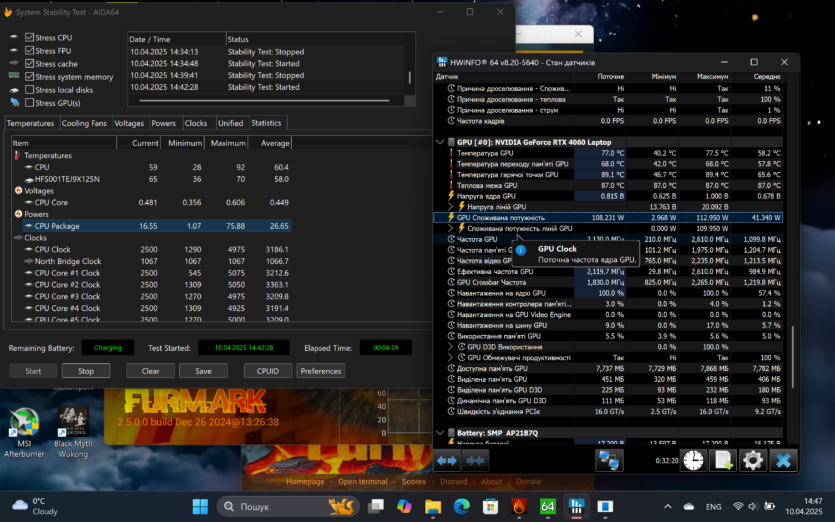Open the clock and date 14:47

tap(805, 506)
